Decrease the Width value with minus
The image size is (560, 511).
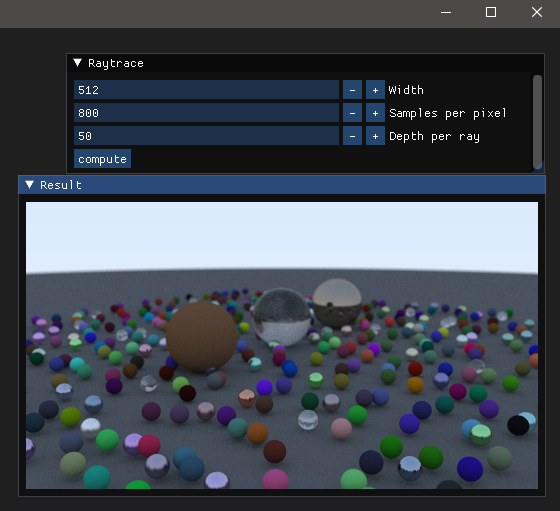pos(352,90)
